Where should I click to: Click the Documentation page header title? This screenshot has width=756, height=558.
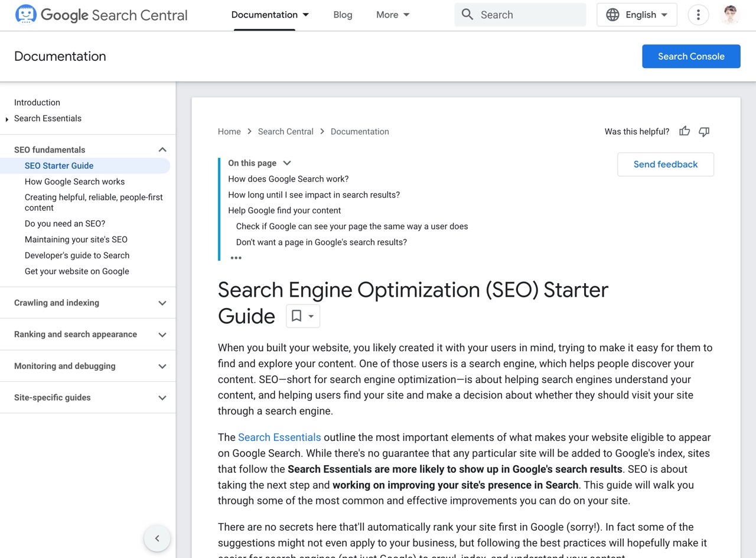(x=60, y=56)
